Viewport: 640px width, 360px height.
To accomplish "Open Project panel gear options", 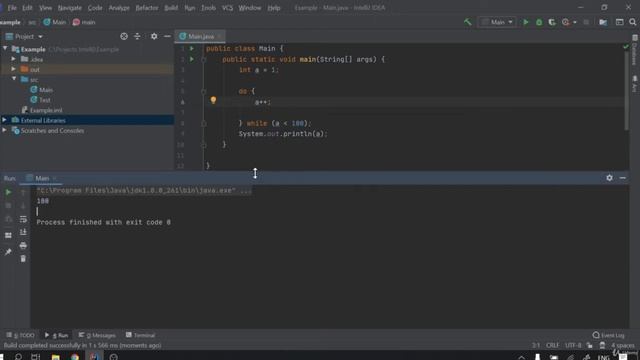I will click(154, 36).
